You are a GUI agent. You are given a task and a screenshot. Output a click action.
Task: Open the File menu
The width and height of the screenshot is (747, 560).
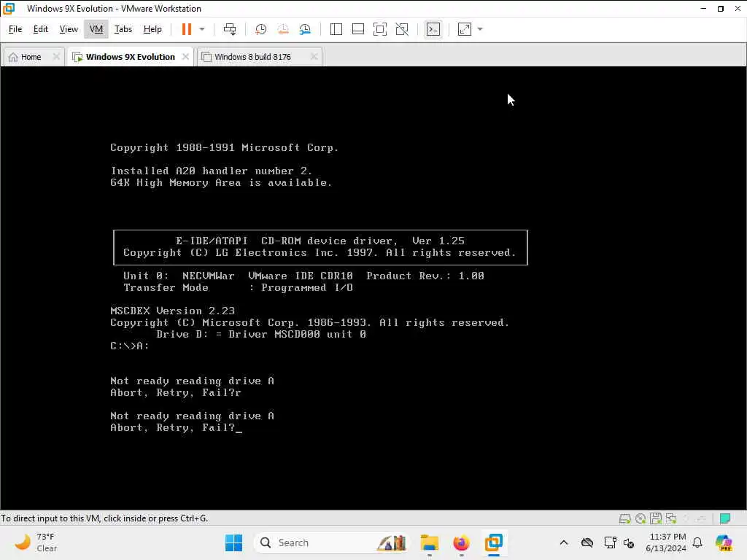coord(15,29)
